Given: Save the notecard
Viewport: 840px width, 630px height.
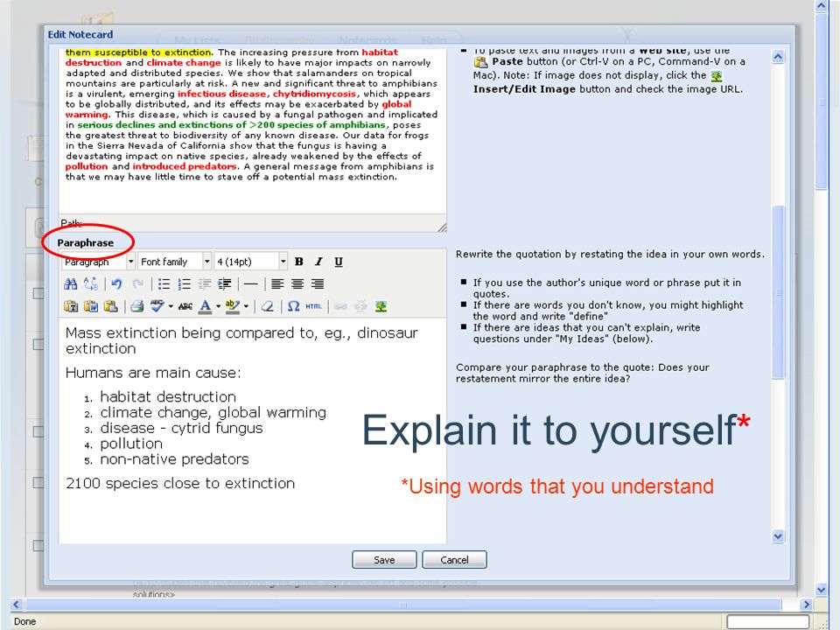Looking at the screenshot, I should click(x=384, y=560).
